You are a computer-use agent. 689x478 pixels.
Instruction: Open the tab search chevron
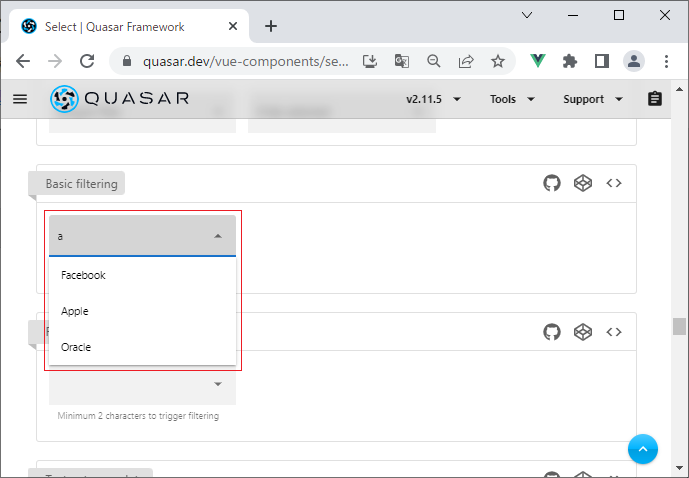point(527,15)
